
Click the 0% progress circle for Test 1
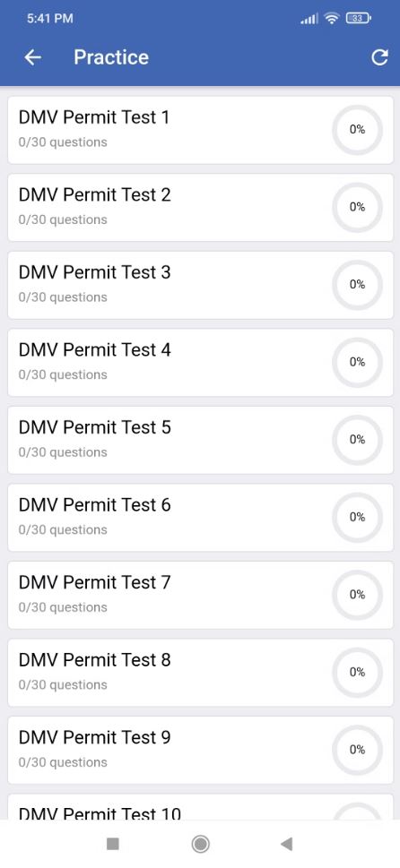coord(357,130)
